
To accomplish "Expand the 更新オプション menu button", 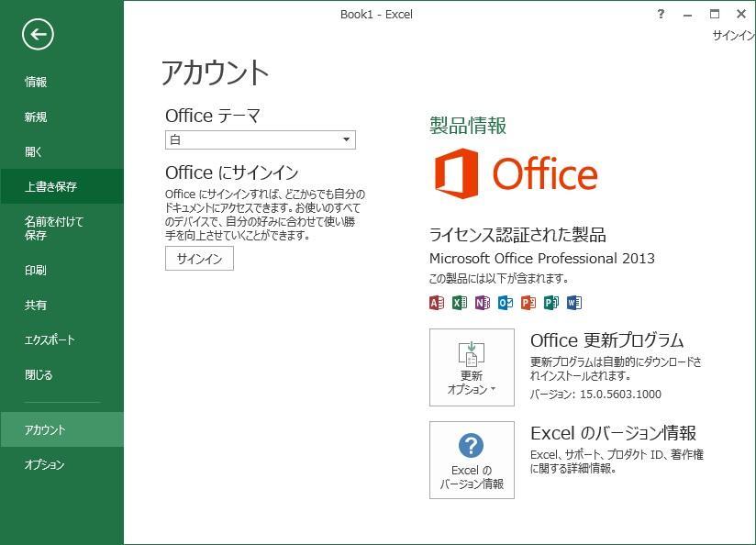I will point(472,368).
